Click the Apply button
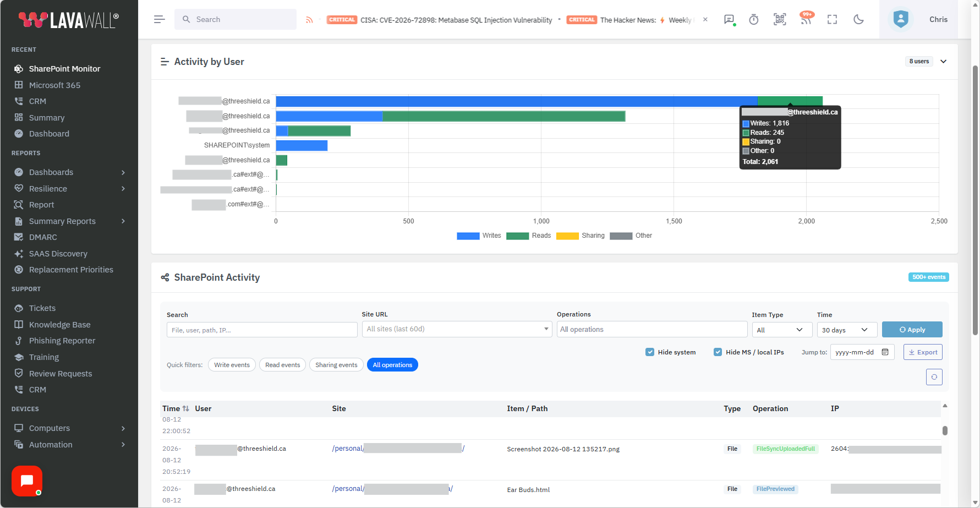This screenshot has height=508, width=980. (x=912, y=330)
